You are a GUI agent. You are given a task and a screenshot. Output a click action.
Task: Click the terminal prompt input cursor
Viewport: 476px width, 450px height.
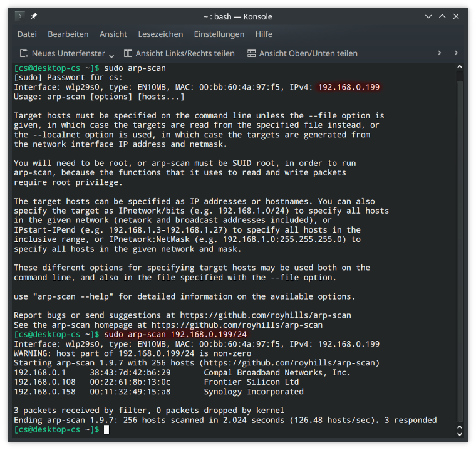coord(106,430)
